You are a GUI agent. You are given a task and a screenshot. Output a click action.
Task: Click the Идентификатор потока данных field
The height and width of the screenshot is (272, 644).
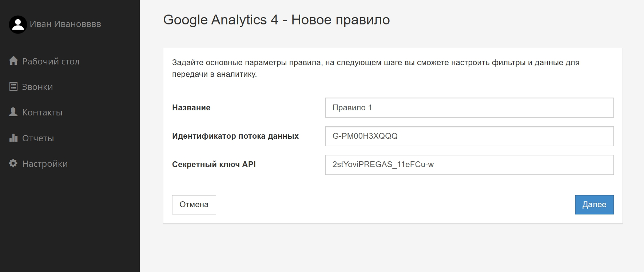pos(469,136)
